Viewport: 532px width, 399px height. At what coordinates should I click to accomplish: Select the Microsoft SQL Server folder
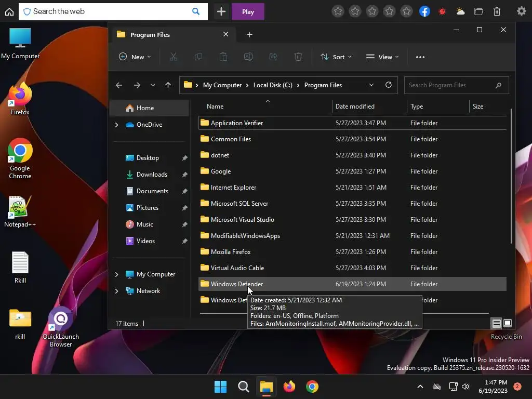[352, 204]
